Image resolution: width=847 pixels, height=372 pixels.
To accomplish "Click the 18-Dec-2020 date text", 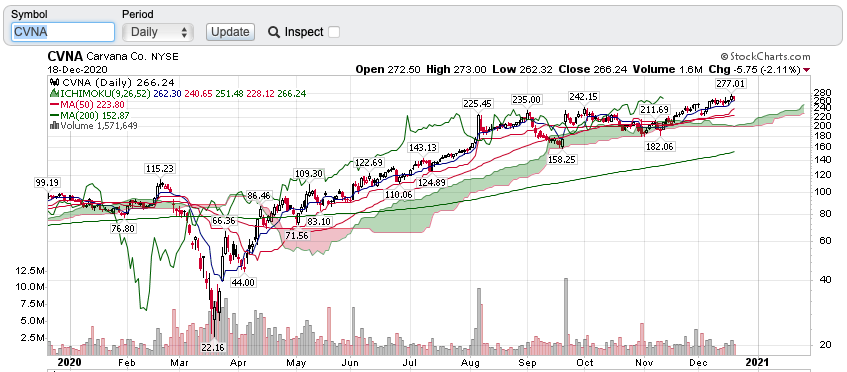I will [x=77, y=70].
